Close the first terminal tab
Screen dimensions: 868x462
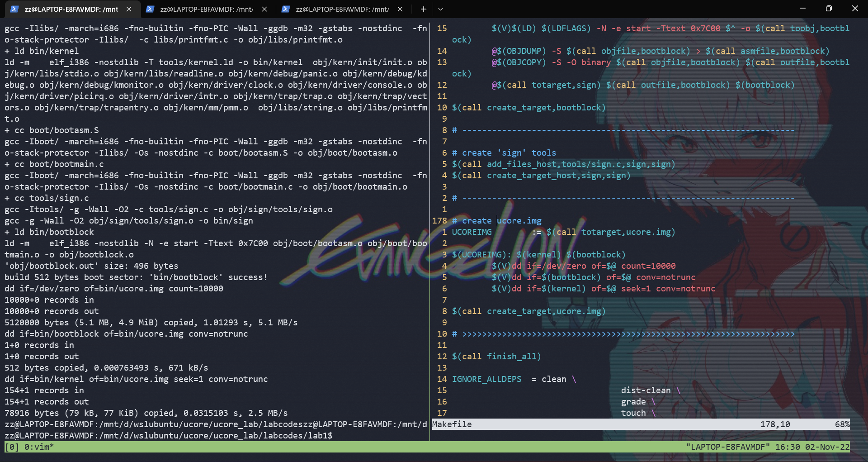[x=129, y=9]
